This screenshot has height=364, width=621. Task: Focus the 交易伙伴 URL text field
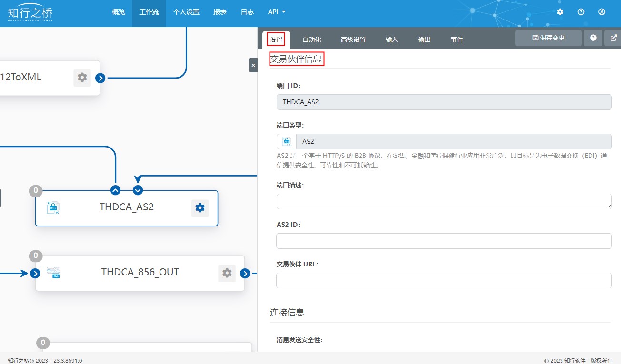(444, 281)
